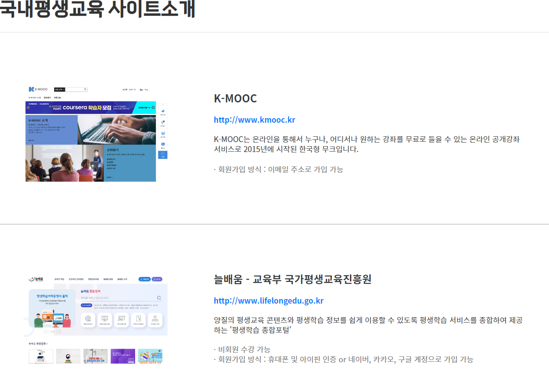
Task: Open the first recommended course thumbnail on 늘배움
Action: (x=41, y=356)
